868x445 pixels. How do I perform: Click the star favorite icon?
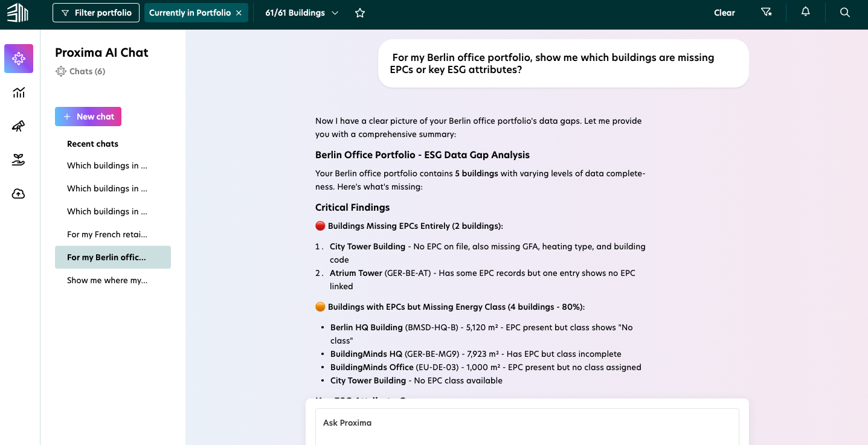pos(360,13)
